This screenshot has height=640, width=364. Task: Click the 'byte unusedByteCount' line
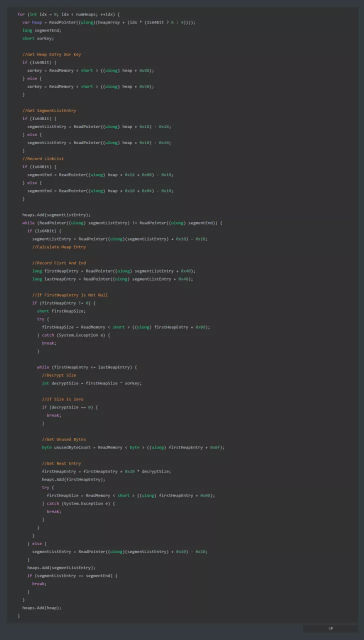(133, 447)
